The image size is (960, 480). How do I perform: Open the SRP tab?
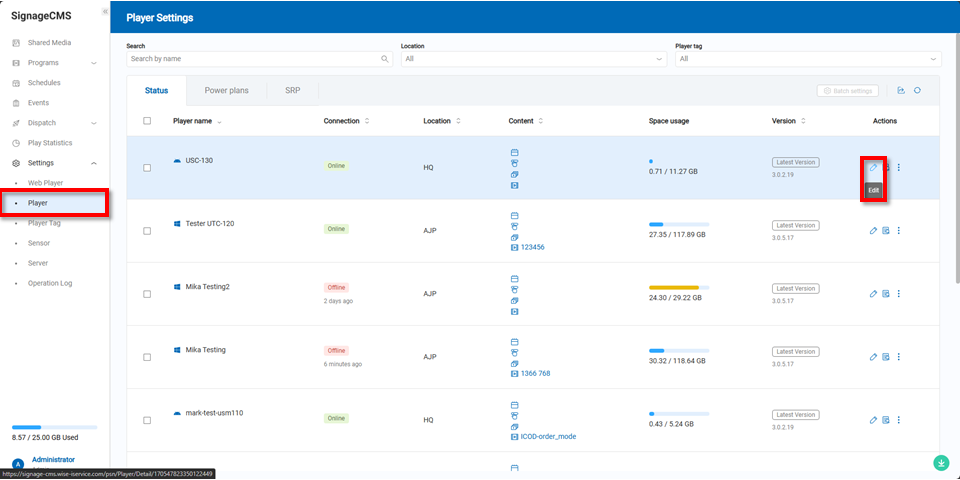(x=292, y=91)
